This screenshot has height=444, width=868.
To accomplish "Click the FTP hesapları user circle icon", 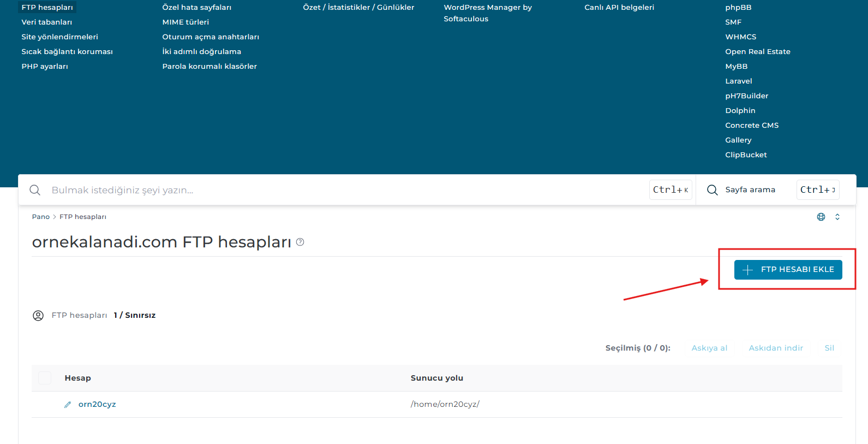I will 38,316.
